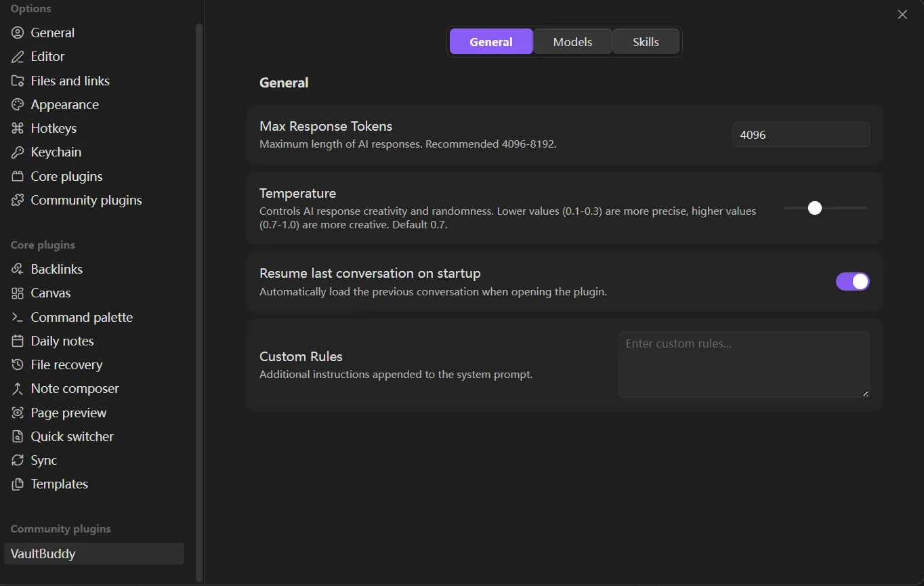Click the Files and links folder icon
924x586 pixels.
(x=18, y=81)
